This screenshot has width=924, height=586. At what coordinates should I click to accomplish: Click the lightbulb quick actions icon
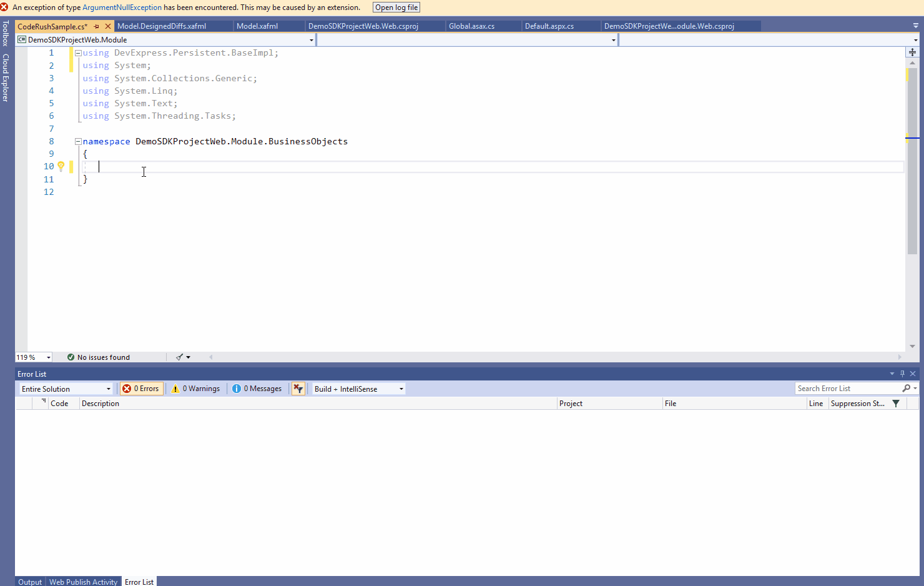coord(61,166)
